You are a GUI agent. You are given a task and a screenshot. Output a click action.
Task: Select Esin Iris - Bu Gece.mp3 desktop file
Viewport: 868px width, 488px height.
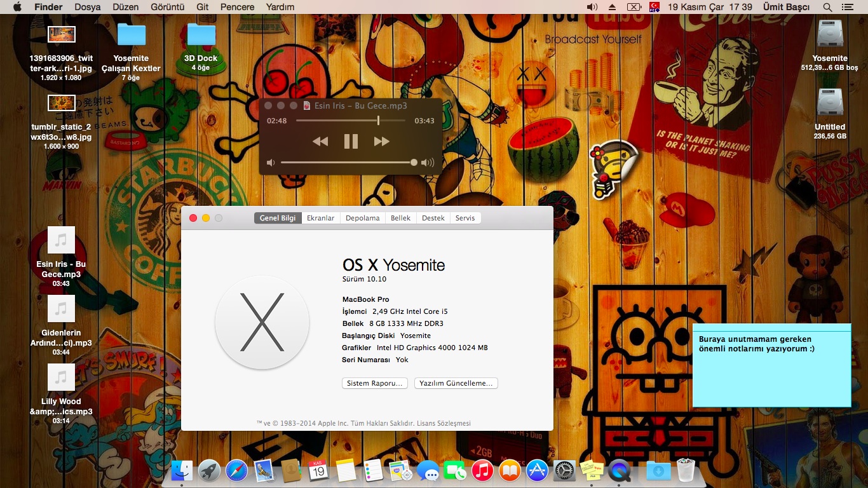coord(61,240)
